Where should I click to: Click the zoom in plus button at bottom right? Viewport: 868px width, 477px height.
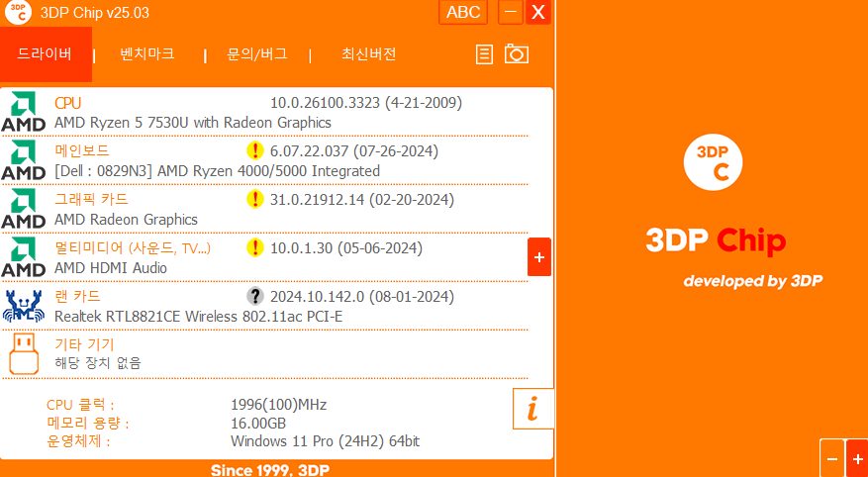[857, 459]
